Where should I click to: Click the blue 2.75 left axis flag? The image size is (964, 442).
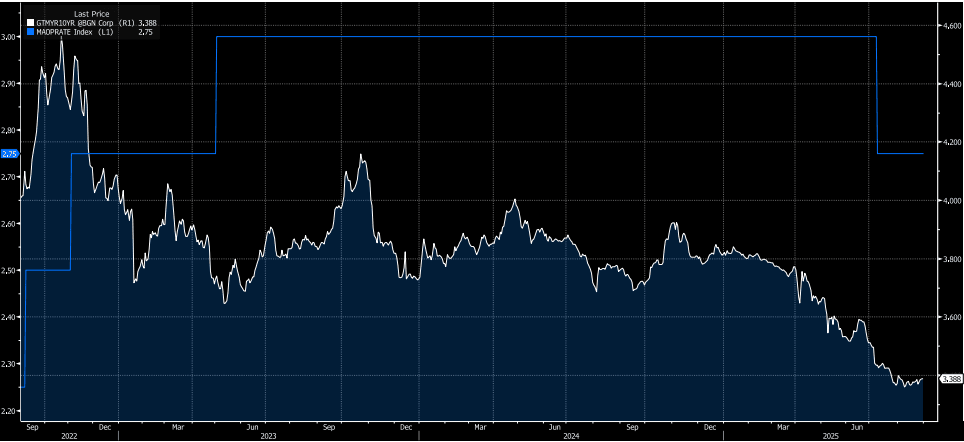point(10,153)
